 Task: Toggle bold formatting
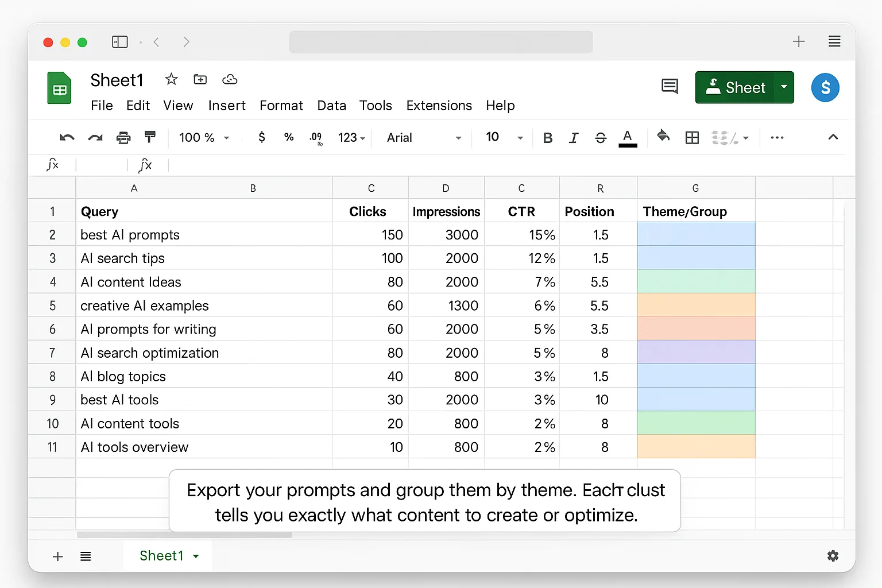click(547, 138)
